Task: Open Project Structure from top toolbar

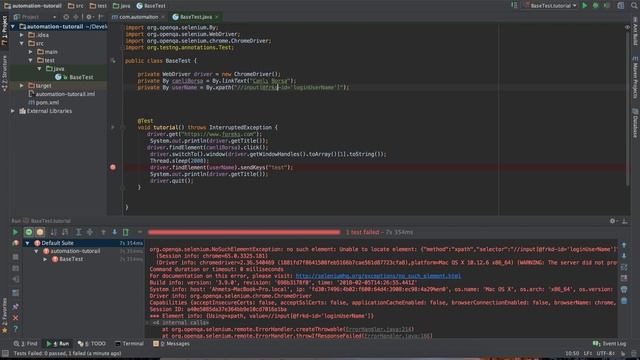Action: tap(620, 6)
